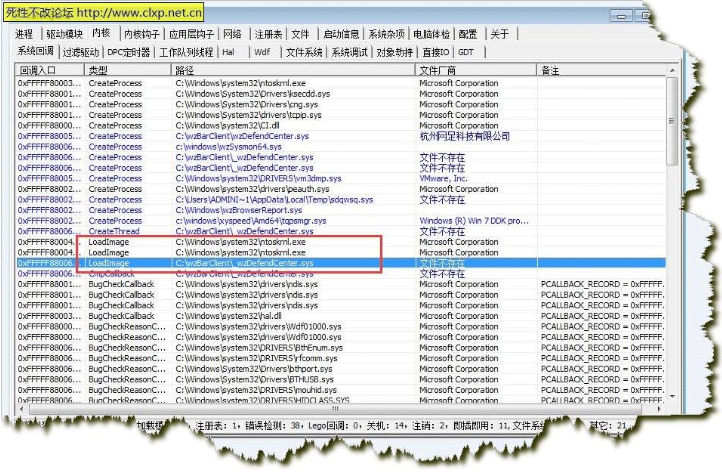Select the DPC定时器 sub-tab
The height and width of the screenshot is (472, 722).
[129, 51]
